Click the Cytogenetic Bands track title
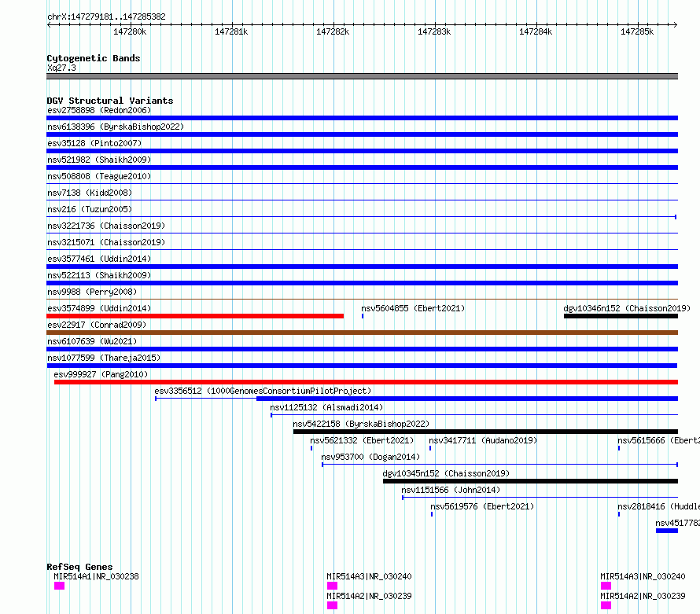This screenshot has width=700, height=614. pyautogui.click(x=94, y=58)
